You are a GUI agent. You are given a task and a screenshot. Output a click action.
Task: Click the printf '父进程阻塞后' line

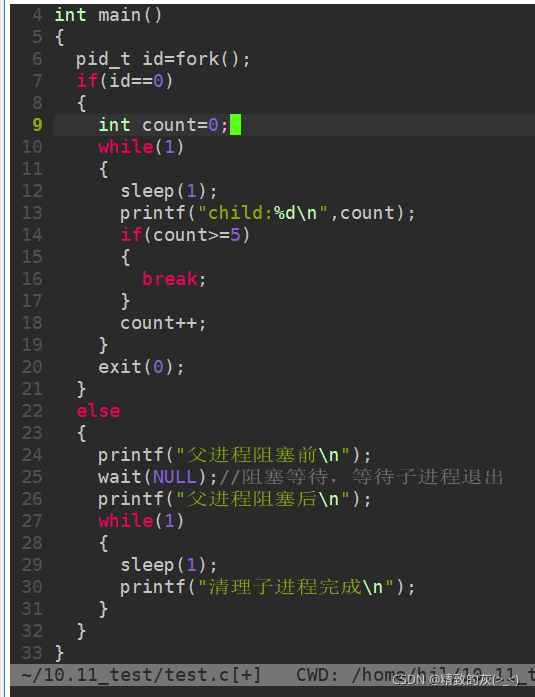pyautogui.click(x=235, y=500)
